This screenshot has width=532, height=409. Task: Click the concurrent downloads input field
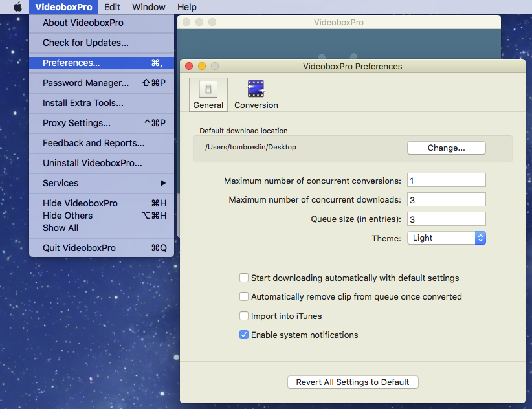click(x=446, y=200)
